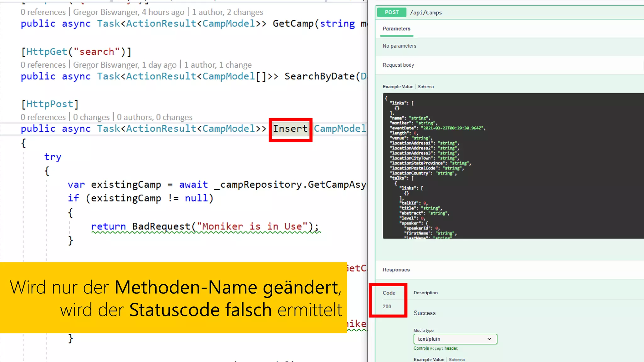This screenshot has height=362, width=644.
Task: Click 0 changes CodeLens above Insert
Action: [x=91, y=117]
